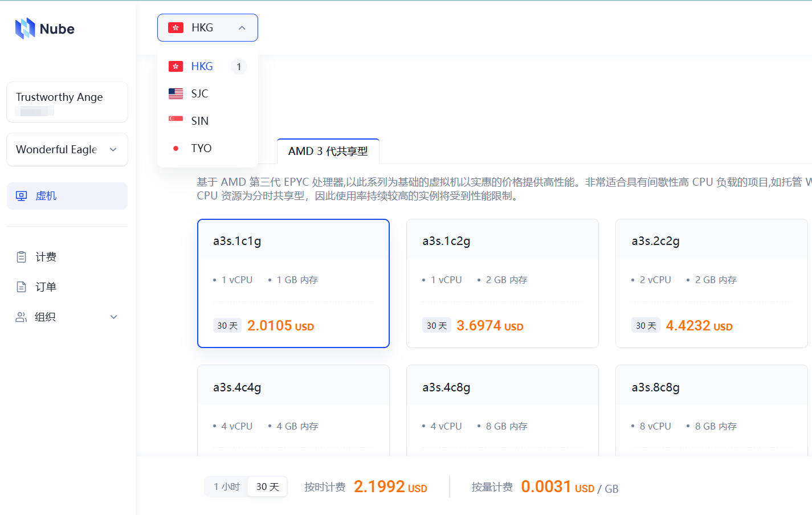The image size is (812, 515).
Task: Click the Japan flag icon beside TYO
Action: [x=176, y=148]
